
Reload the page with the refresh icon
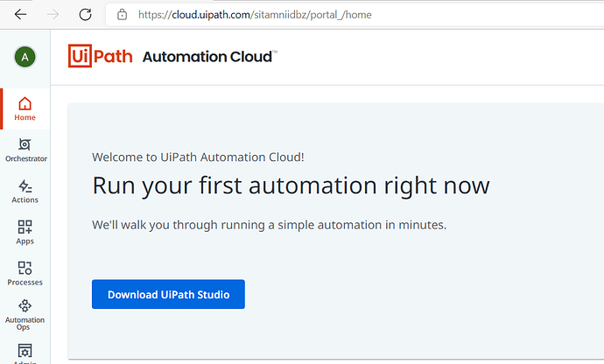coord(85,15)
